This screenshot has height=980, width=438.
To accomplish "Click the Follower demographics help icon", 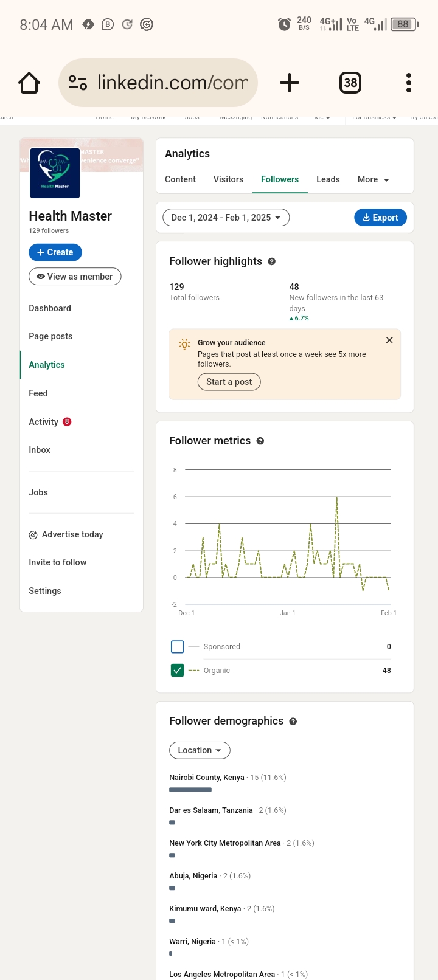I will point(293,721).
